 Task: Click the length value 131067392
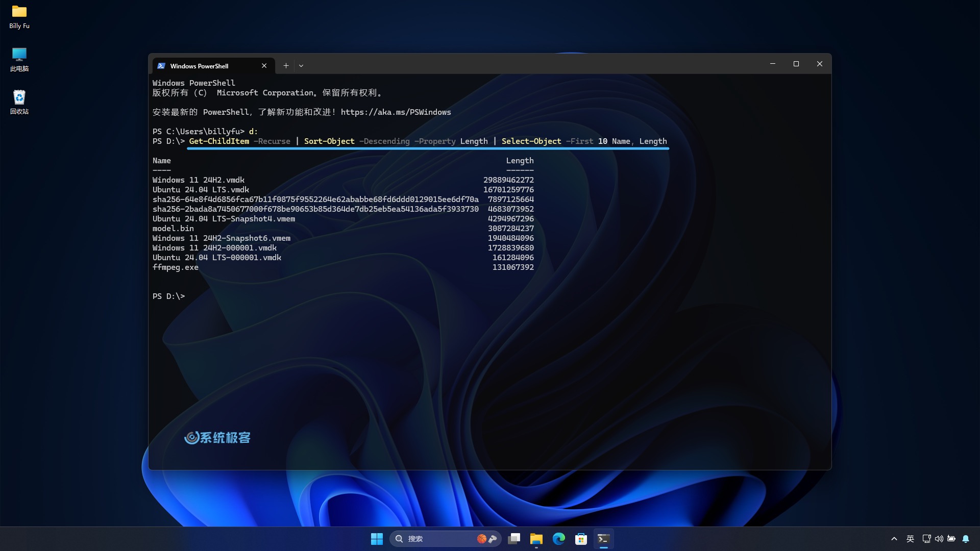pyautogui.click(x=513, y=267)
